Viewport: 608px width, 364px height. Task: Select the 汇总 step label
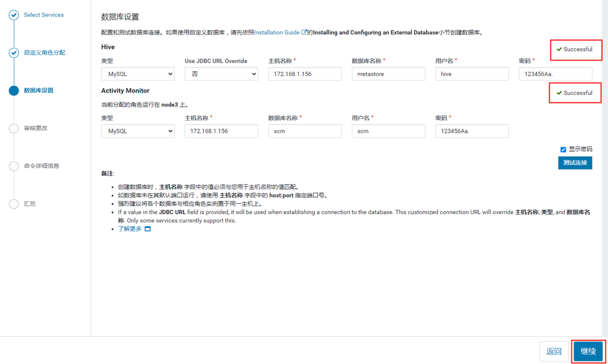30,204
